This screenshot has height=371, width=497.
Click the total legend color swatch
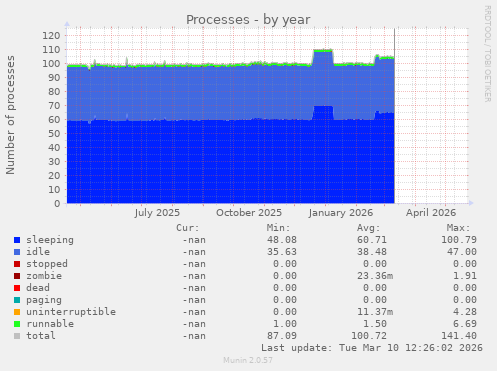[x=17, y=336]
